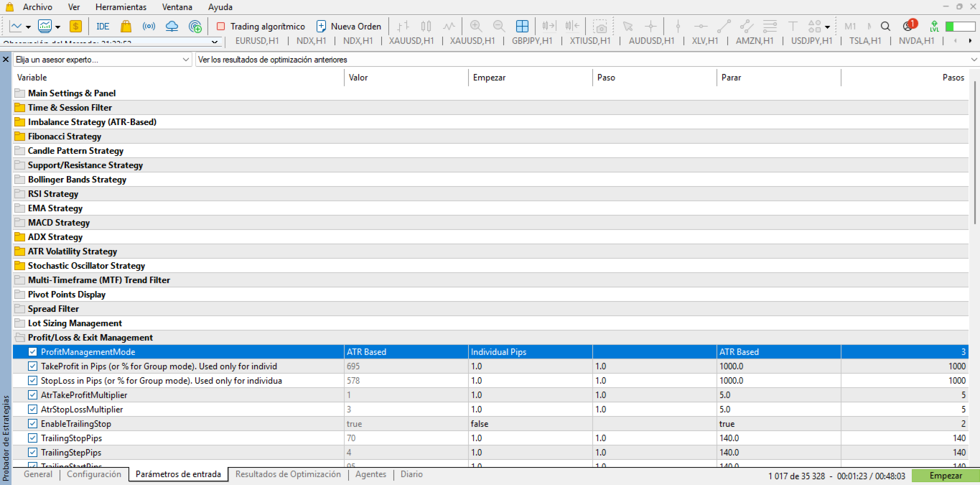This screenshot has width=980, height=485.
Task: Open the MetaEditor IDE
Action: tap(103, 27)
